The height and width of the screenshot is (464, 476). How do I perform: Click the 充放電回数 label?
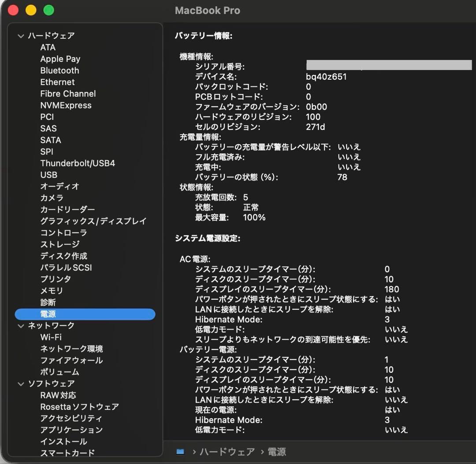pos(216,197)
